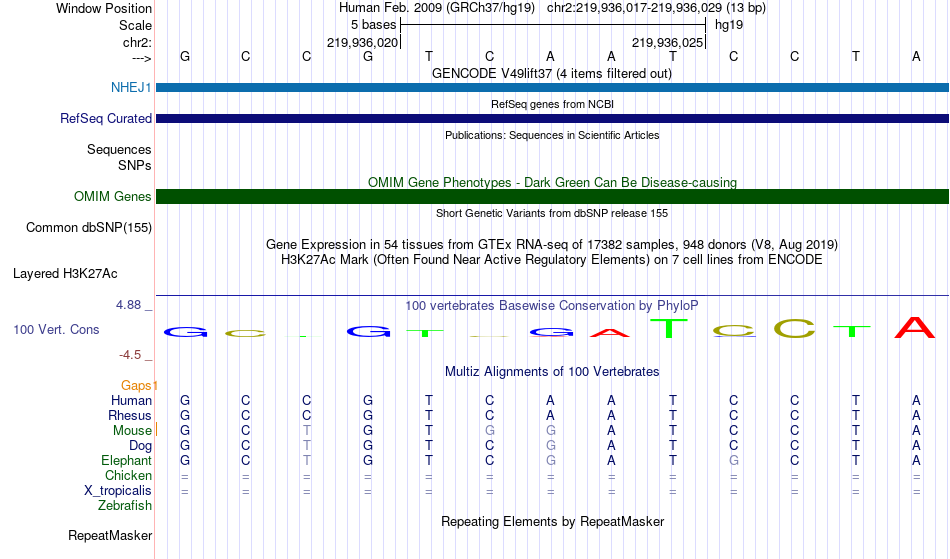Select the Dog alignment row label
950x559 pixels.
[140, 446]
